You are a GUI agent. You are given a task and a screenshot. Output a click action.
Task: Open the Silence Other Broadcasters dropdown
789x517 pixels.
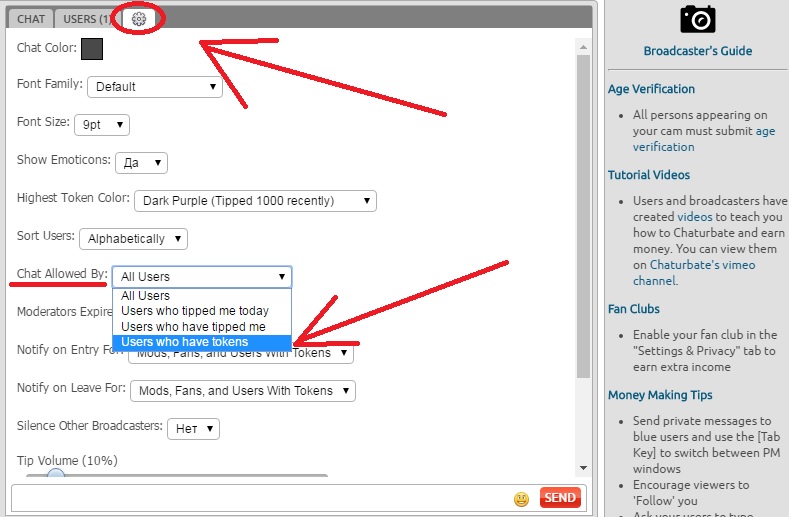coord(193,429)
